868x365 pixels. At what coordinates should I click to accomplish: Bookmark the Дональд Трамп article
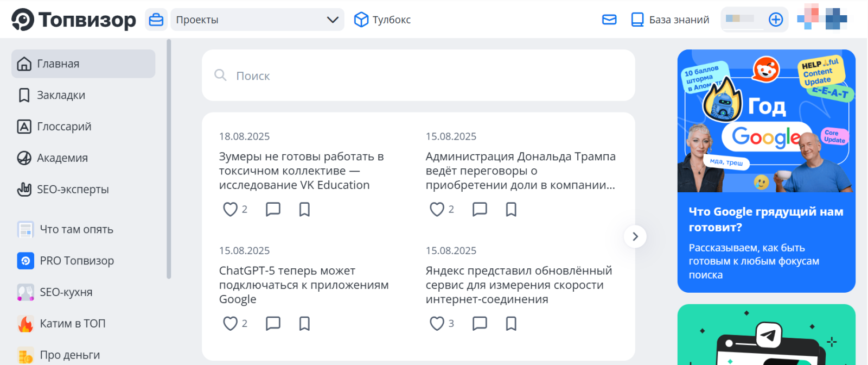coord(511,210)
